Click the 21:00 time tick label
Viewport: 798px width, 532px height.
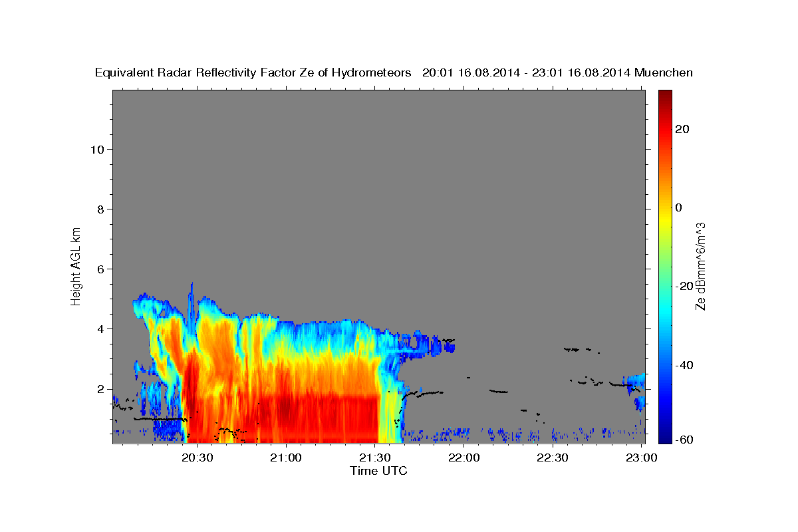pyautogui.click(x=286, y=458)
